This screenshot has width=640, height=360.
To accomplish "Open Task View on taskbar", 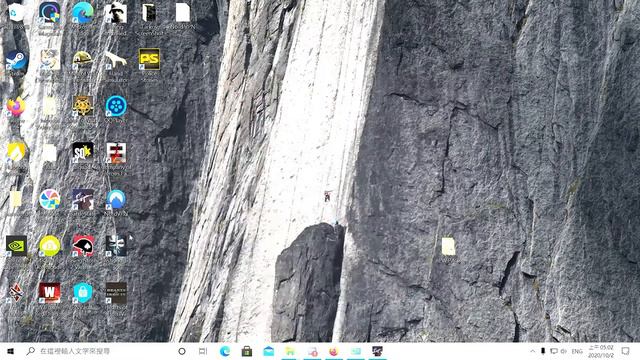I will pos(203,351).
